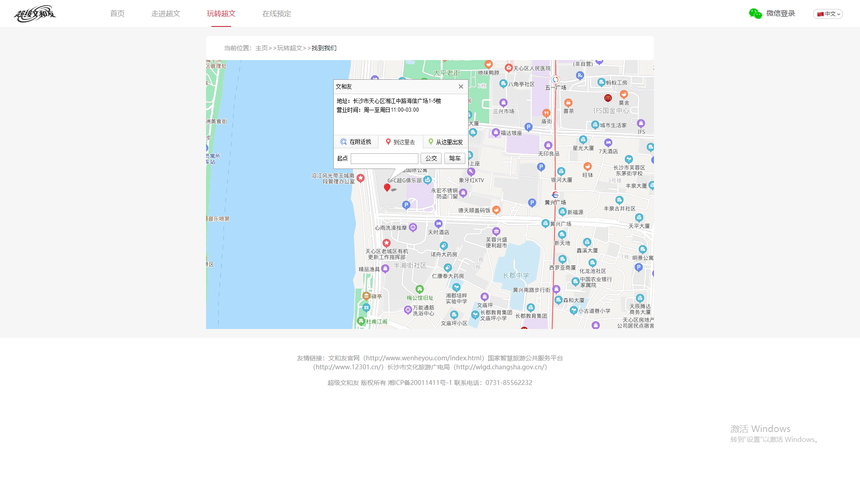This screenshot has width=860, height=484.
Task: Switch to the 从这里出发 tab
Action: (x=445, y=142)
